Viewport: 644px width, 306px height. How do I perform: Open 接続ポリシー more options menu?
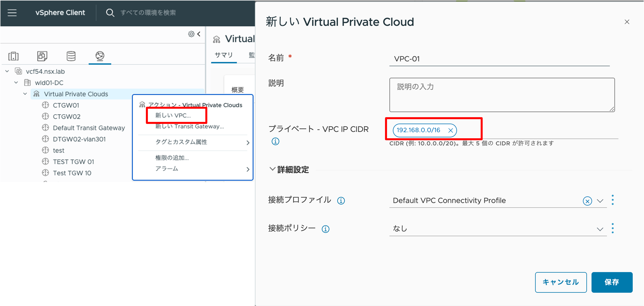pos(613,228)
